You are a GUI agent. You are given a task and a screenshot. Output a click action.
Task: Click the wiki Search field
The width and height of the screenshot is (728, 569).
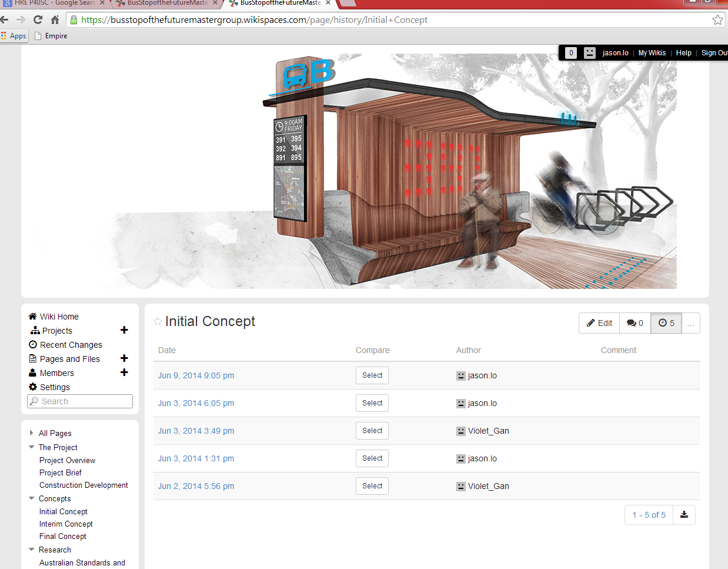[80, 401]
